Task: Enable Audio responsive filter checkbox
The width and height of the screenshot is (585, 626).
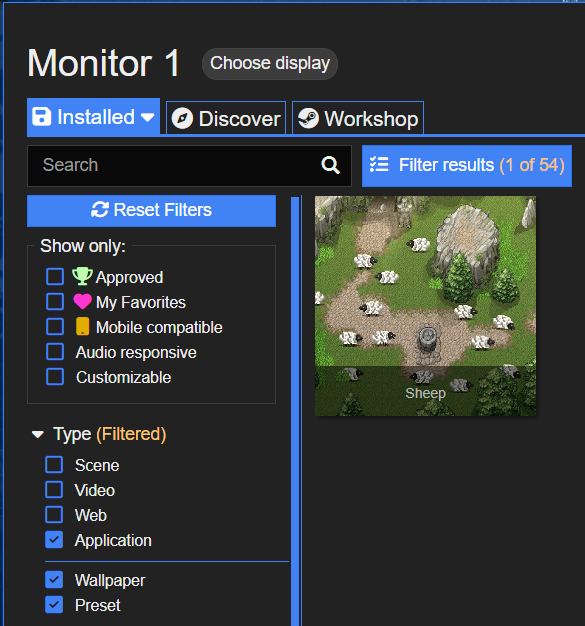Action: (55, 352)
